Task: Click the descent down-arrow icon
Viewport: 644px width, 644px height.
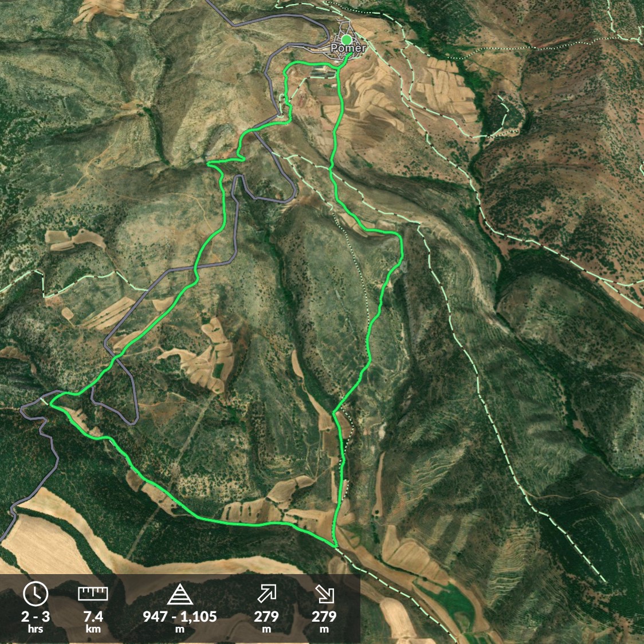Action: 324,594
